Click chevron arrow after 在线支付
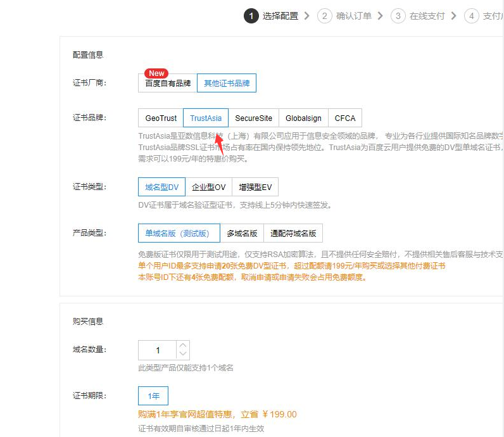 coord(453,16)
